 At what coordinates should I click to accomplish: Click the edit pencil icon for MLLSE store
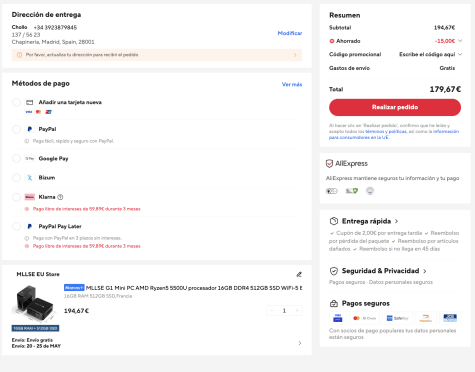299,274
